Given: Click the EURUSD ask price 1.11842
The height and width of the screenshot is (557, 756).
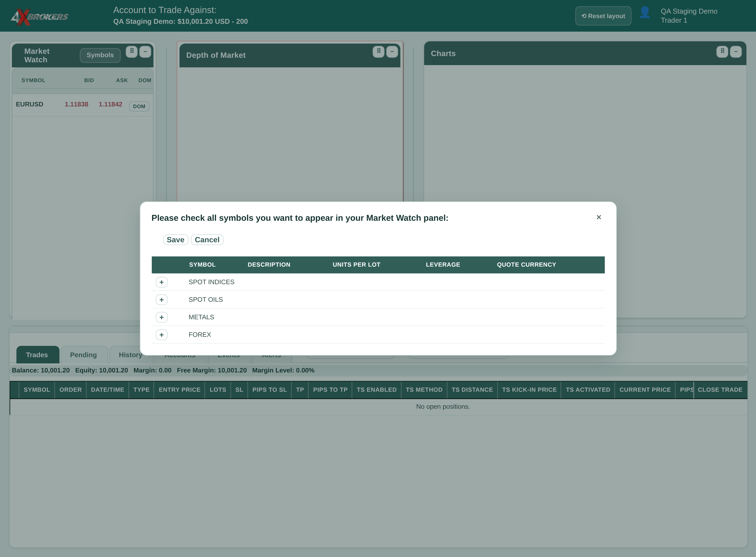Looking at the screenshot, I should tap(110, 104).
